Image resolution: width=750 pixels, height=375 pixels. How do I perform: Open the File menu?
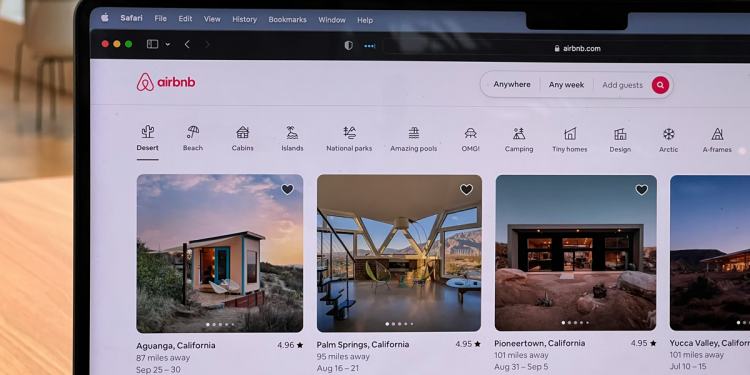(x=161, y=19)
